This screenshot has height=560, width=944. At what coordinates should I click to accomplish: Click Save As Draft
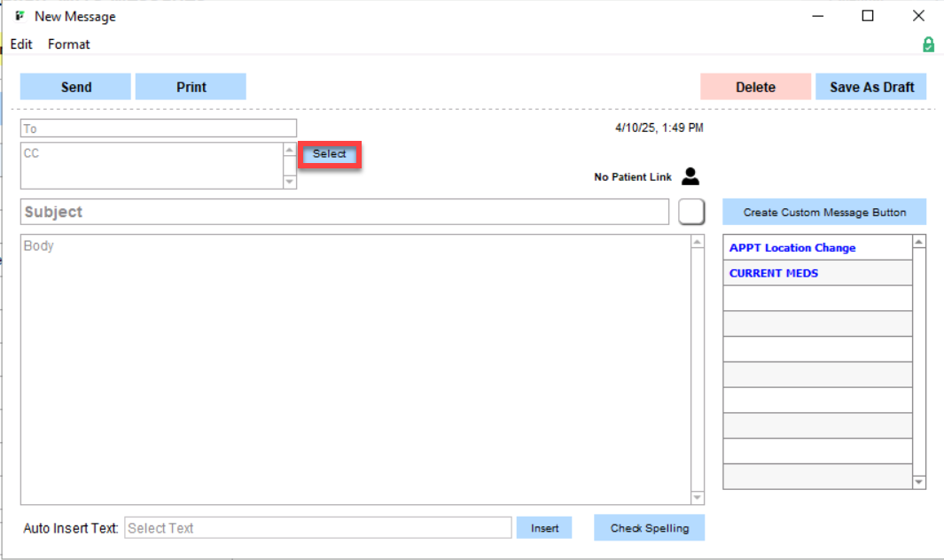tap(870, 87)
